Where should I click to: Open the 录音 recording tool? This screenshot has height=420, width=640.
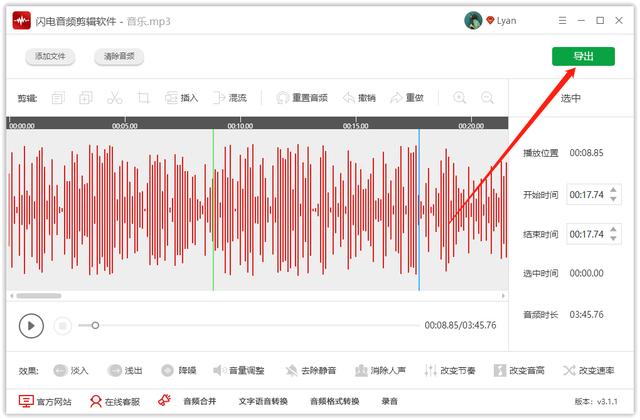tap(389, 402)
